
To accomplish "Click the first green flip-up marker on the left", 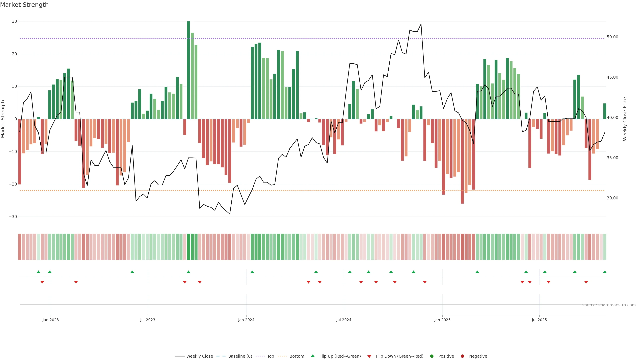I will pos(38,272).
